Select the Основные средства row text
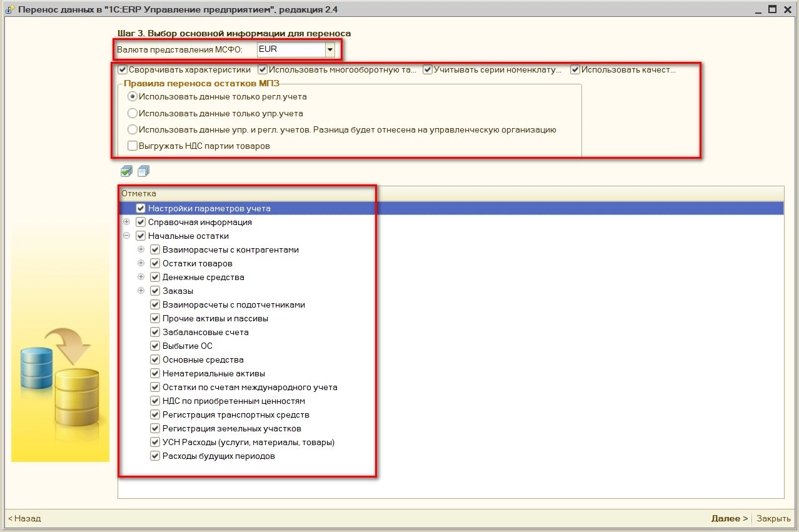 click(203, 359)
